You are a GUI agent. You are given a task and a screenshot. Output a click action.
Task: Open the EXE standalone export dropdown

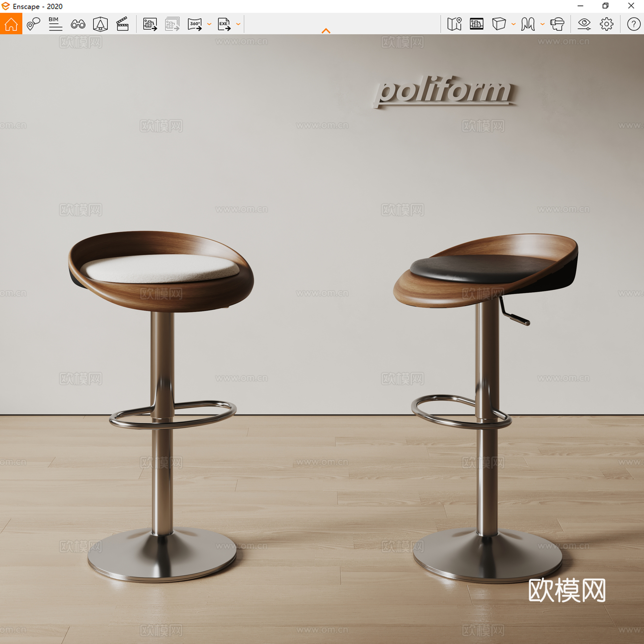pos(238,24)
